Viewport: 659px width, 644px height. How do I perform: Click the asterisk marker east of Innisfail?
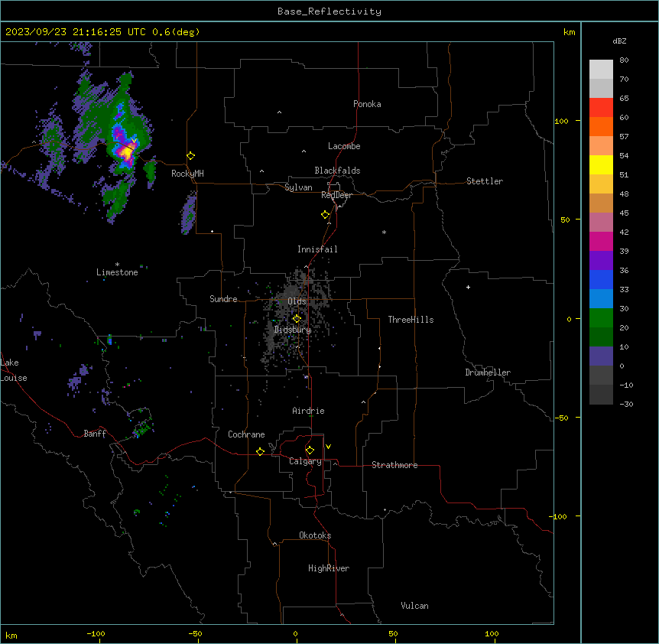click(384, 232)
